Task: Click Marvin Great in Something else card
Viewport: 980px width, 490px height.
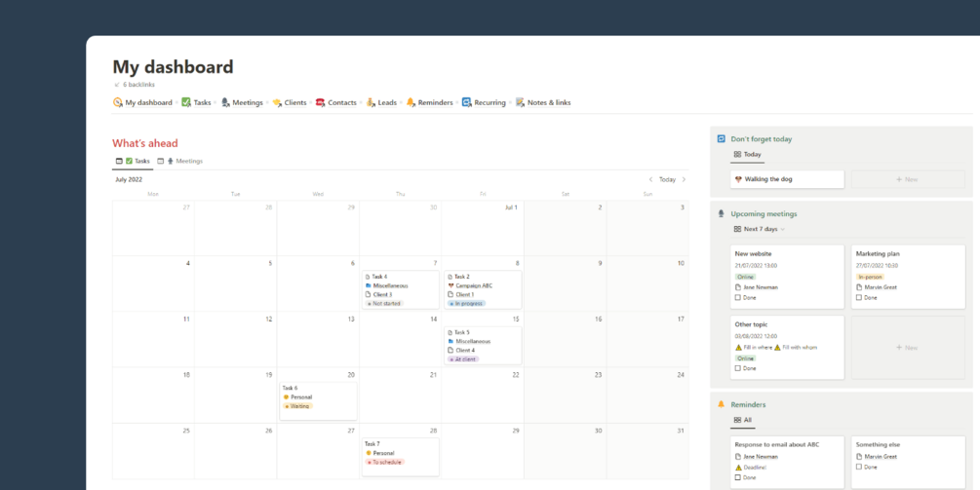Action: click(x=881, y=456)
